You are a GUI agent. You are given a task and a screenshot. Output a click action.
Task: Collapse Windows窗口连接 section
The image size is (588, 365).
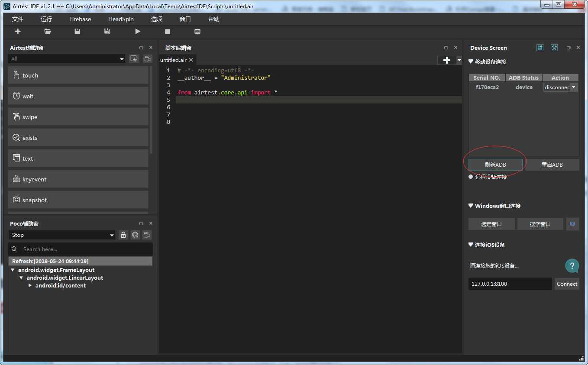[x=471, y=206]
